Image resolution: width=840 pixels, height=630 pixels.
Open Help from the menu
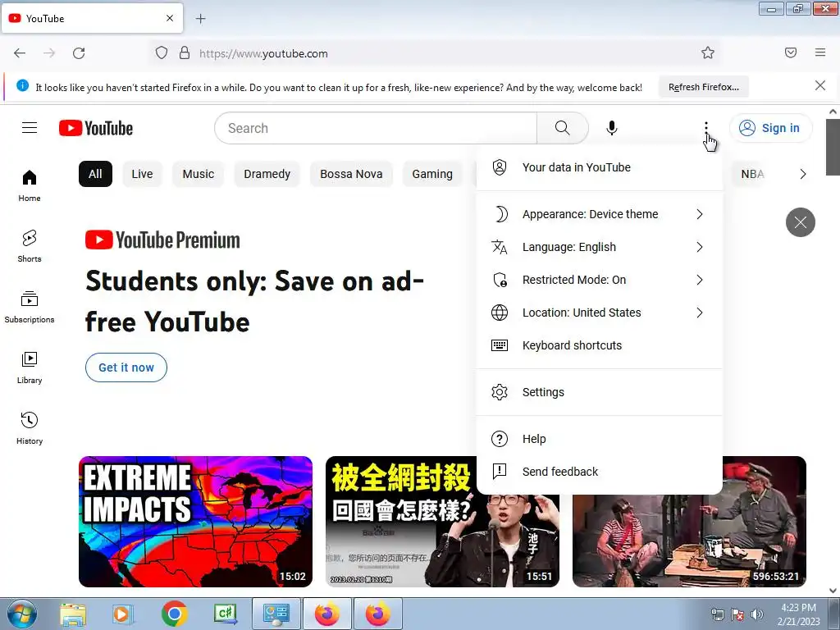click(599, 439)
